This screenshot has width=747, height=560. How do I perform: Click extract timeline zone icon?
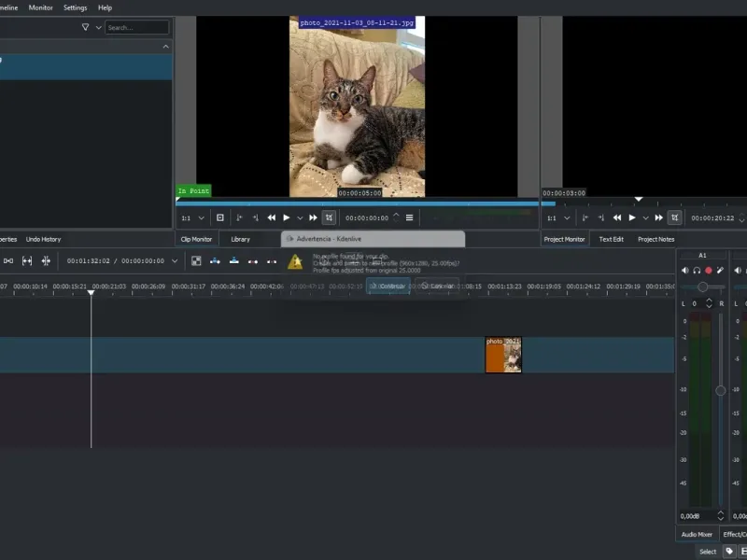tap(253, 261)
